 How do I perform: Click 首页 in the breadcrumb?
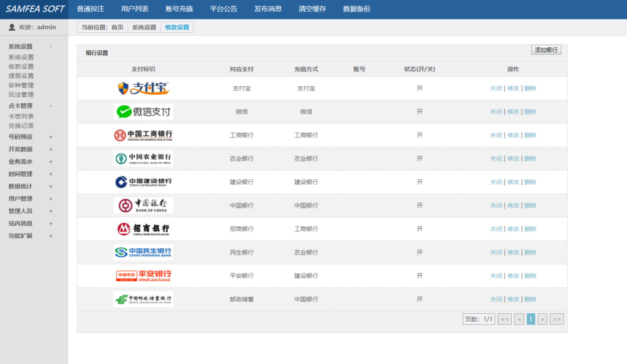pos(117,27)
